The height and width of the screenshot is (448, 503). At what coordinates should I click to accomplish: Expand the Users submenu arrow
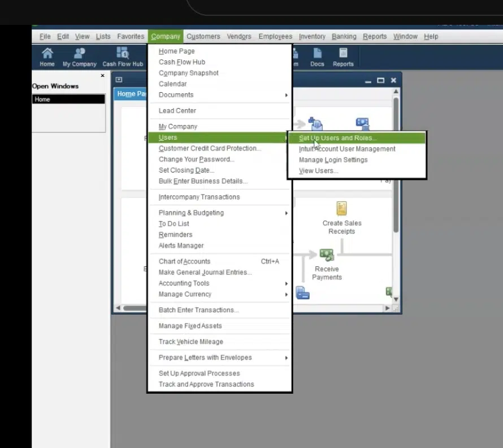[x=286, y=137]
